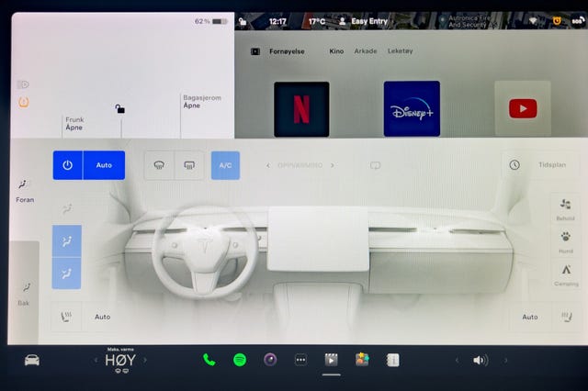Viewport: 588px width, 391px height.
Task: Raise volume with right arrow
Action: pos(505,361)
